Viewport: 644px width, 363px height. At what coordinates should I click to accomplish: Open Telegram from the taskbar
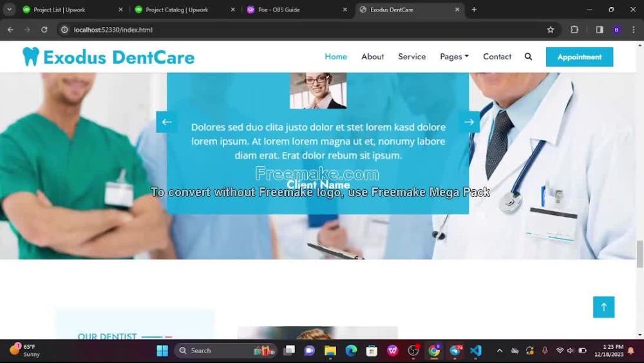pos(455,351)
